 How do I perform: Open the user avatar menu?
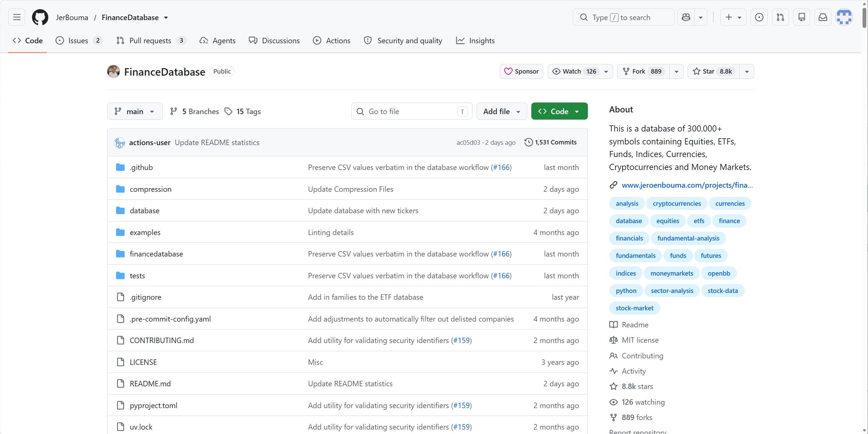point(844,17)
